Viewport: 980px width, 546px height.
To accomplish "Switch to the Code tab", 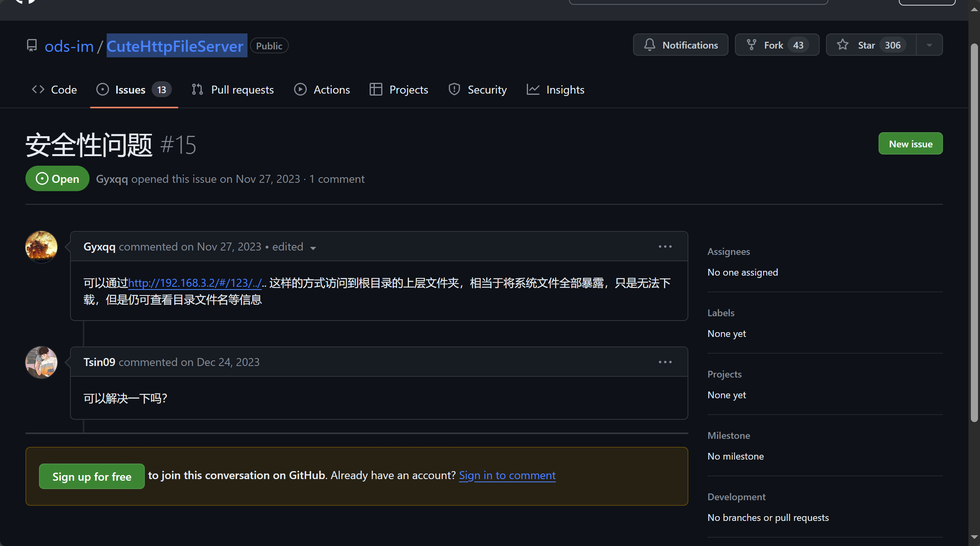I will [55, 90].
